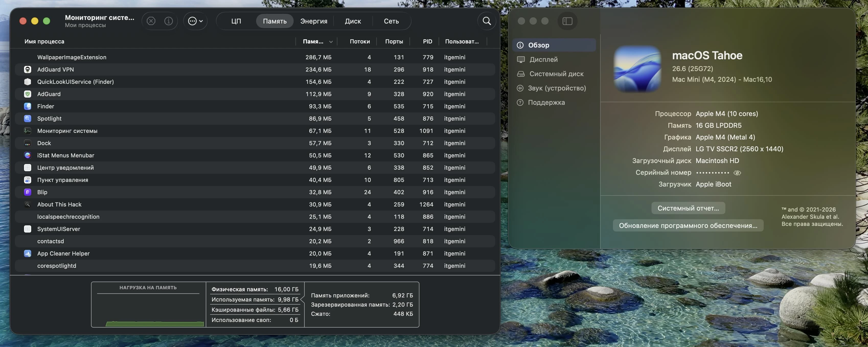The image size is (868, 347).
Task: Open Звук (устройство) in the sidebar
Action: 554,88
